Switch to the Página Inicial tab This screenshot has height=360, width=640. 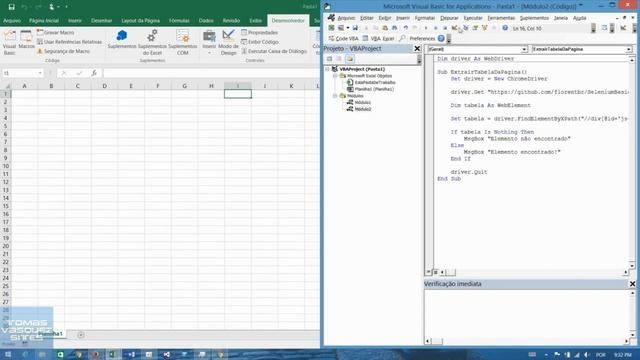[x=44, y=20]
